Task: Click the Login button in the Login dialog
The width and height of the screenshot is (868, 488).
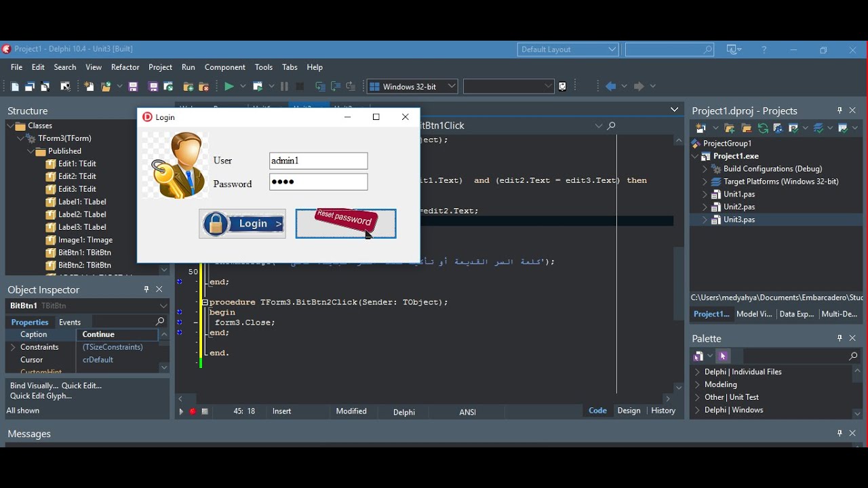Action: 243,224
